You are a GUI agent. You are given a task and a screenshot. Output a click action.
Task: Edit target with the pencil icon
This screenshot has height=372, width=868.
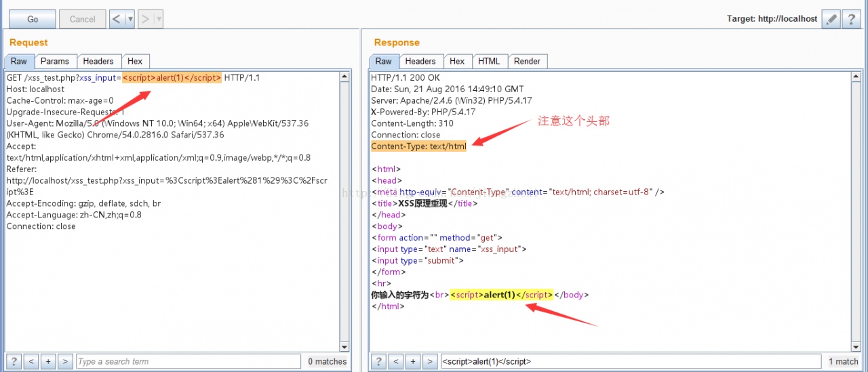831,19
